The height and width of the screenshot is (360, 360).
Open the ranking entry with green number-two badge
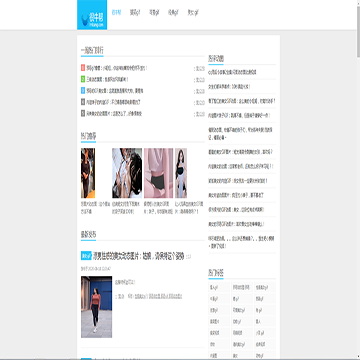point(107,79)
